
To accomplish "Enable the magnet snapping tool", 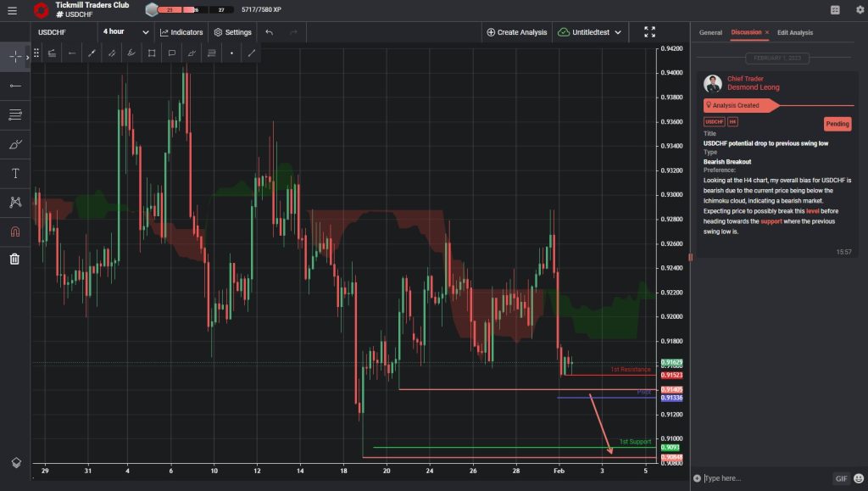I will pos(14,231).
